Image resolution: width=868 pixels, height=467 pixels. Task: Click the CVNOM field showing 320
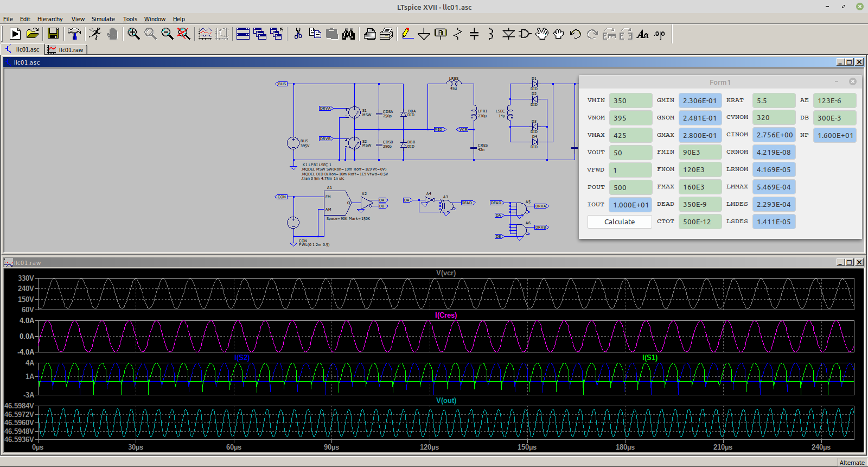click(774, 117)
